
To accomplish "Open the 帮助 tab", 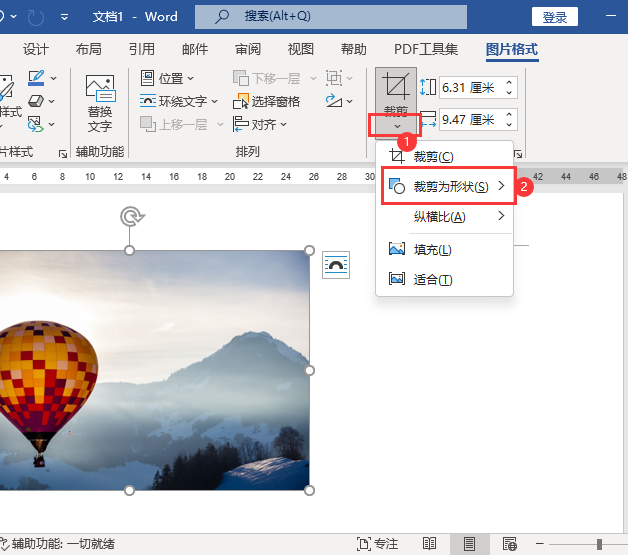I will 354,49.
